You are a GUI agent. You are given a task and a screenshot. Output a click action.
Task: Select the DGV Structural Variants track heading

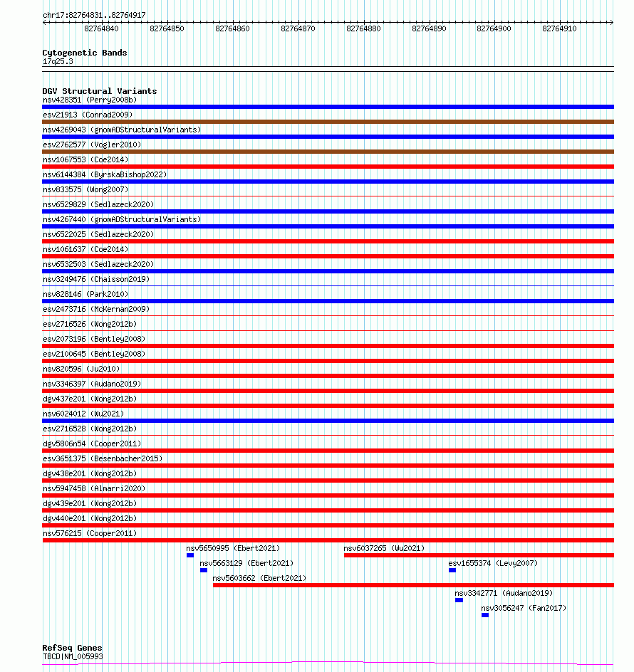100,91
